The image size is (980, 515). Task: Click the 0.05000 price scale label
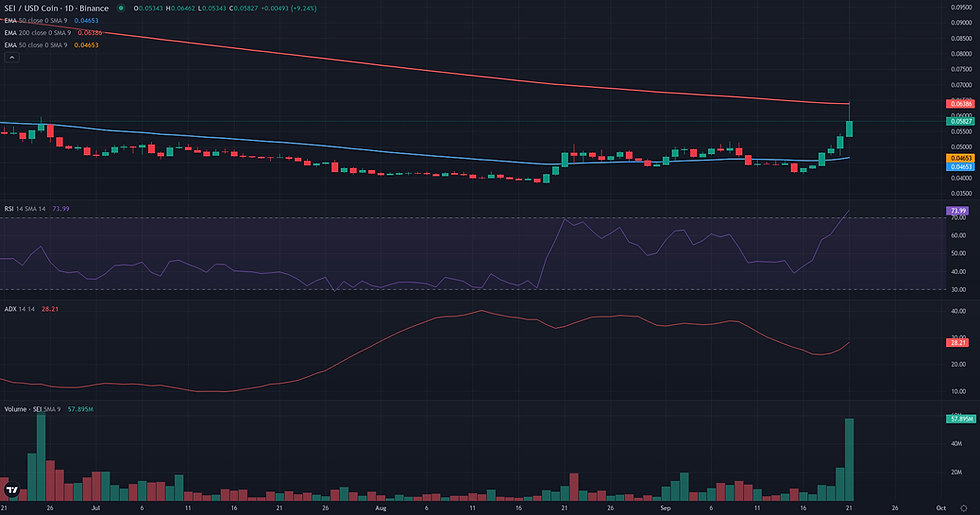(961, 148)
